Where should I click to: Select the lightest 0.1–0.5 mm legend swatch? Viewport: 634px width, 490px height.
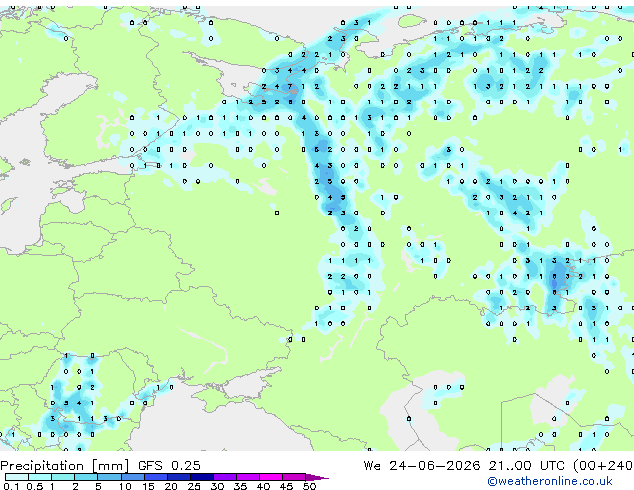tap(17, 477)
